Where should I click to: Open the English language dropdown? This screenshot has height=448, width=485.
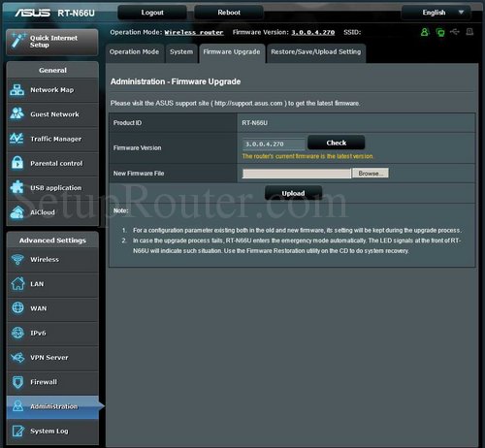click(x=436, y=13)
